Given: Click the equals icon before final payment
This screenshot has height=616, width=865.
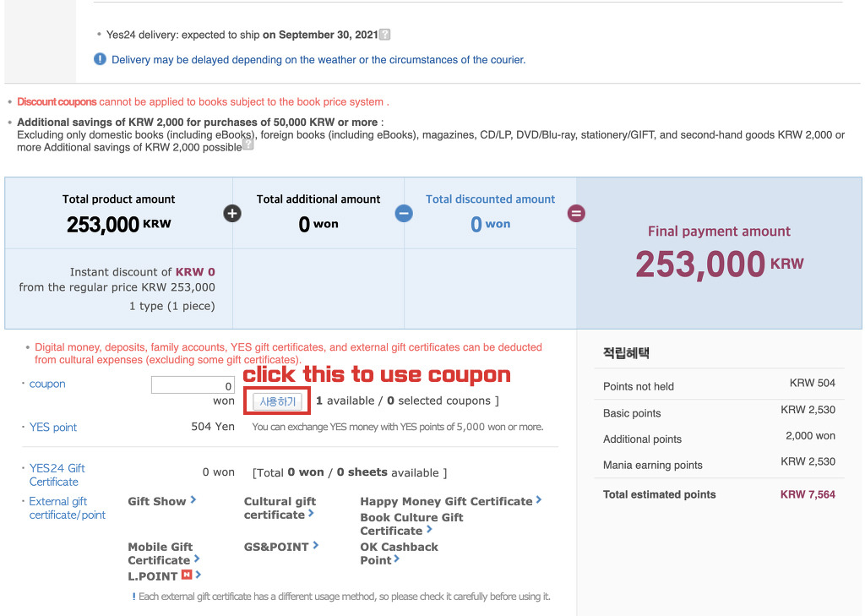Looking at the screenshot, I should [x=576, y=213].
